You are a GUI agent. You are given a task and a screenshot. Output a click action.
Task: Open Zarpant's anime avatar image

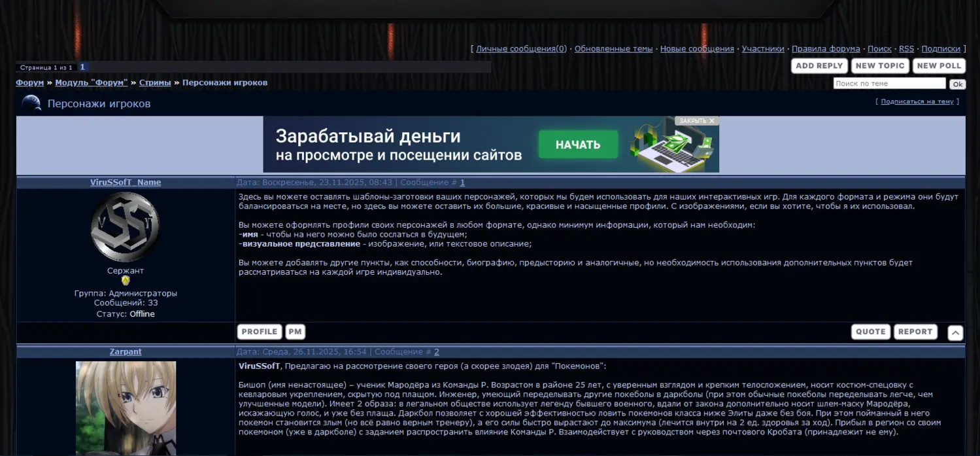tap(126, 408)
